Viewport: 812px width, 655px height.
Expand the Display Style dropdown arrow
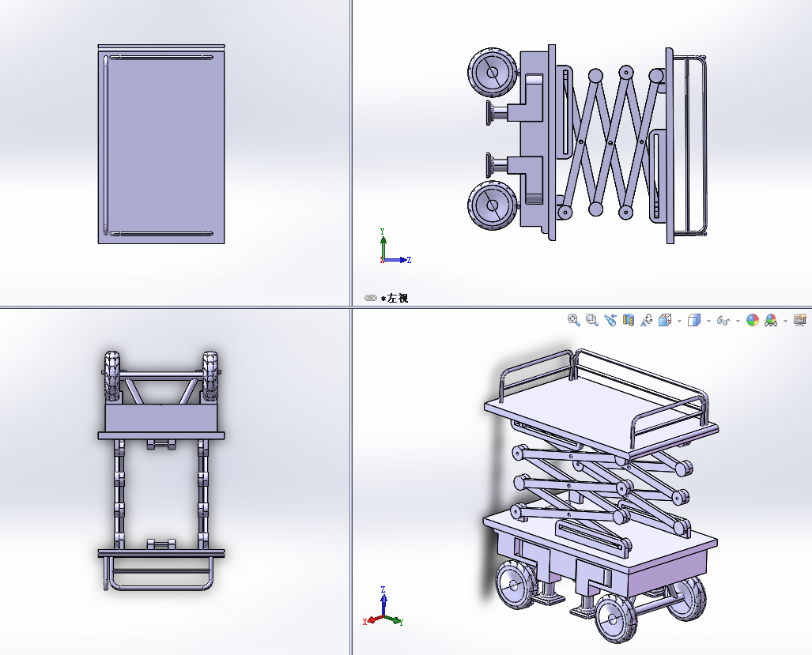click(708, 322)
